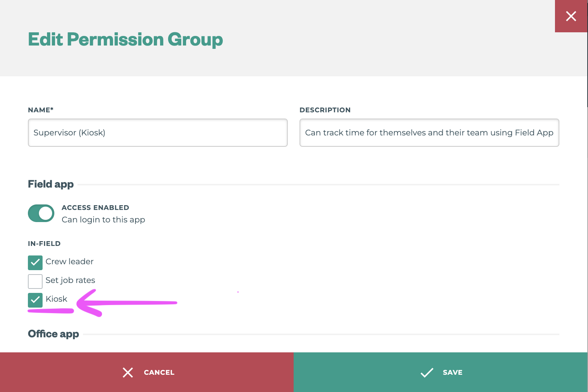The height and width of the screenshot is (392, 588).
Task: Close the Edit Permission Group dialog
Action: (571, 16)
